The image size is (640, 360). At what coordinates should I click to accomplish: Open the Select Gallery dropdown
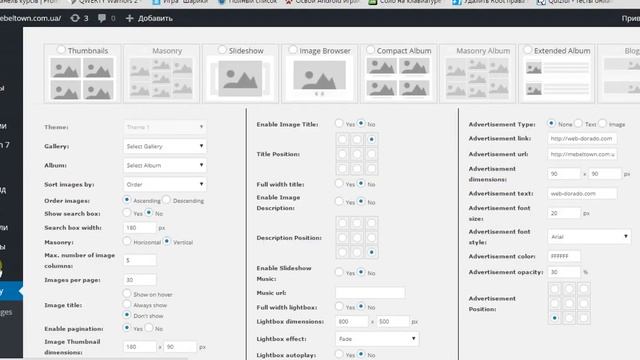click(165, 146)
